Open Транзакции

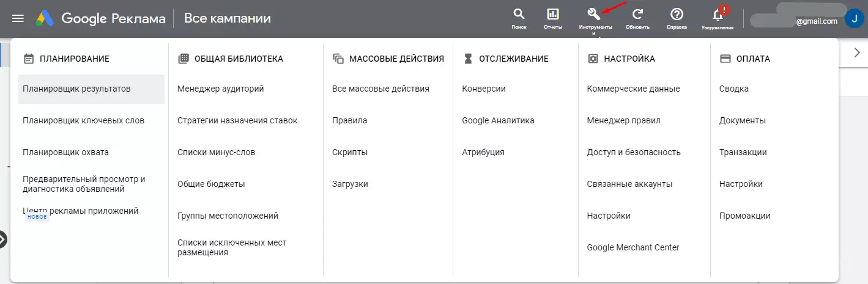(x=743, y=152)
